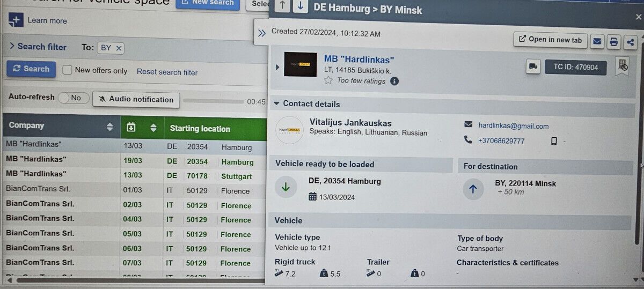Open offer in new tab
644x289 pixels.
tap(550, 40)
